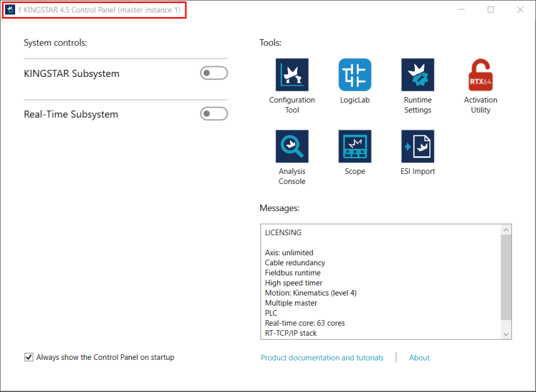This screenshot has width=536, height=392.
Task: Click the About link
Action: click(x=419, y=357)
